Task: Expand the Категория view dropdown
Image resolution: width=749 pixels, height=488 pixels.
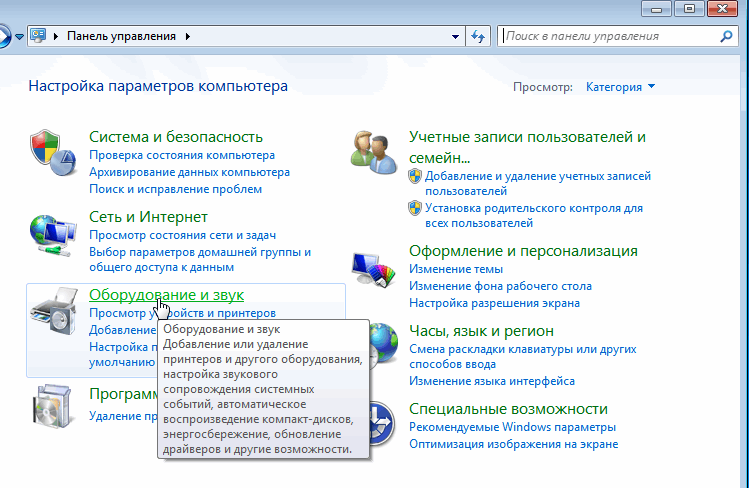Action: click(x=620, y=87)
